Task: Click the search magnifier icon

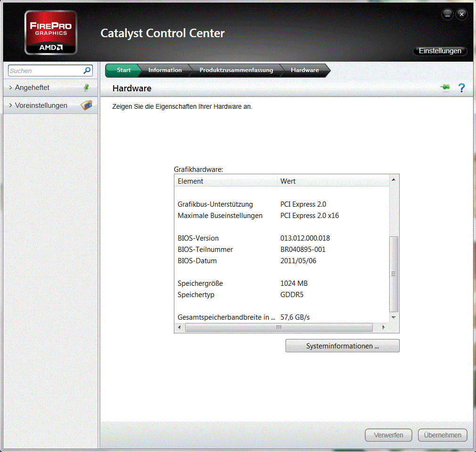Action: 87,70
